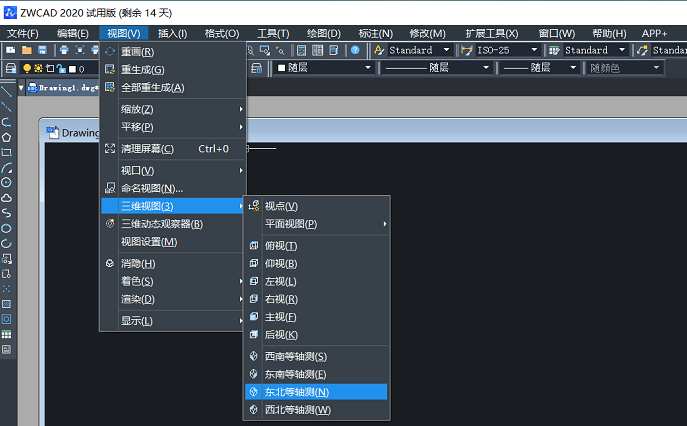Select the Polygon draw tool
The image size is (687, 426).
point(6,137)
